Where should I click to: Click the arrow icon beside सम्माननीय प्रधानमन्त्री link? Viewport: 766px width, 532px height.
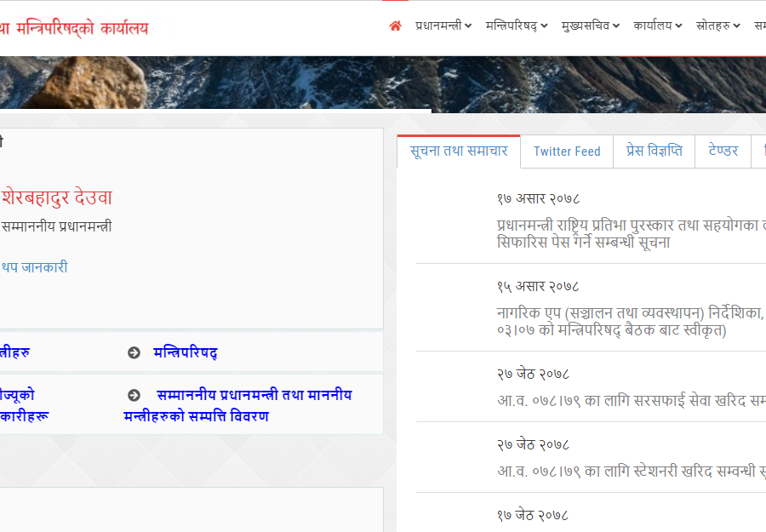132,396
